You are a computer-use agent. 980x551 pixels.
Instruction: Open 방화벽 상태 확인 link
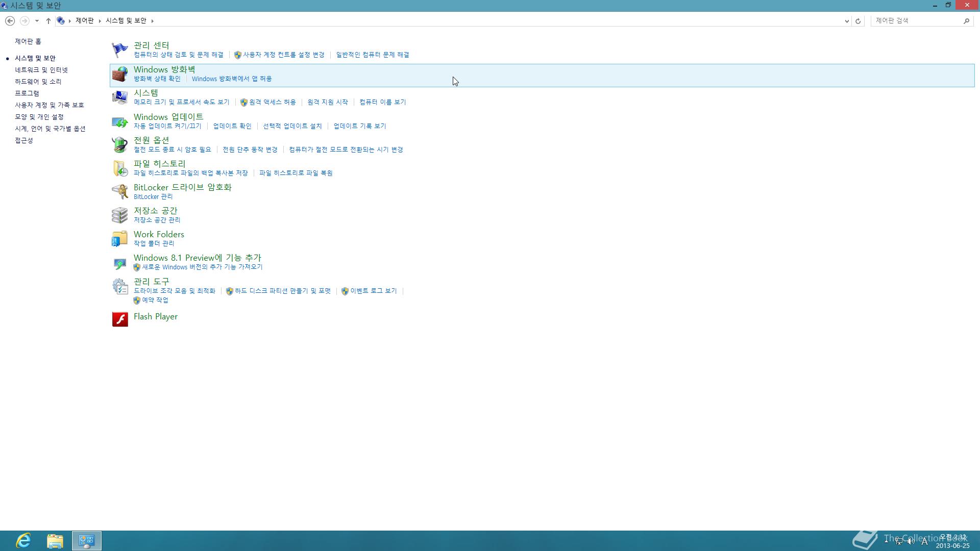click(157, 79)
